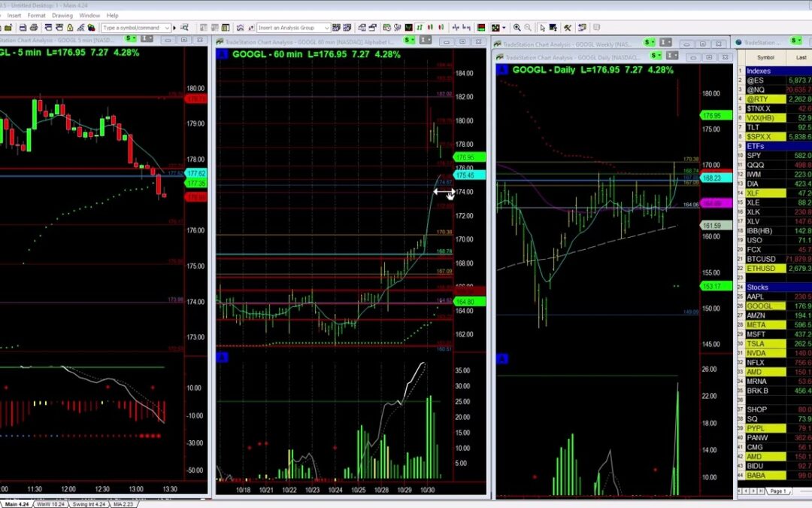Click the Symbol column header in the watchlist
Image resolution: width=812 pixels, height=508 pixels.
[x=765, y=57]
